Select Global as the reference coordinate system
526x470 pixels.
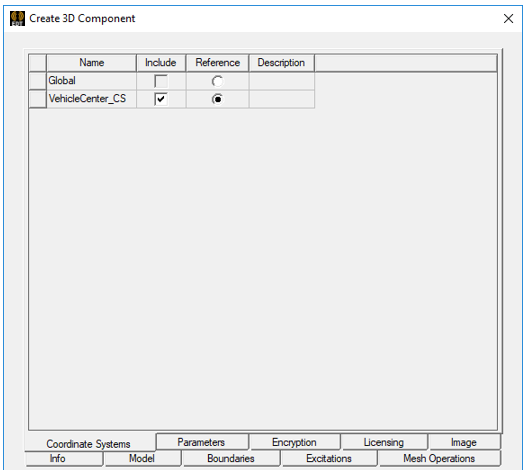click(x=217, y=81)
